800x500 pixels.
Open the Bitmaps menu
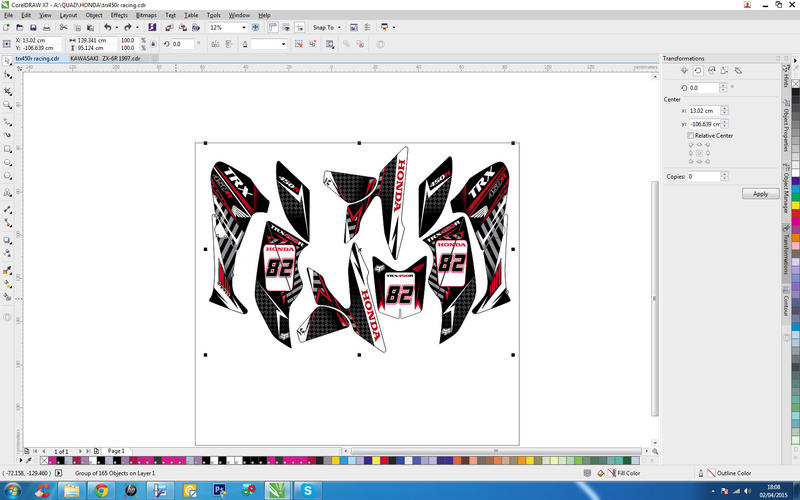[146, 15]
